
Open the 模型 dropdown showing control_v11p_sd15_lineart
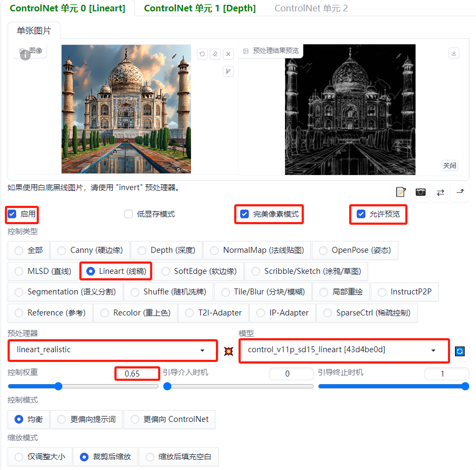(344, 351)
